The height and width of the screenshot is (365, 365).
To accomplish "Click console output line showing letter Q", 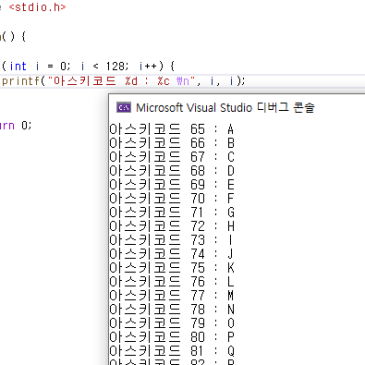I will (172, 351).
